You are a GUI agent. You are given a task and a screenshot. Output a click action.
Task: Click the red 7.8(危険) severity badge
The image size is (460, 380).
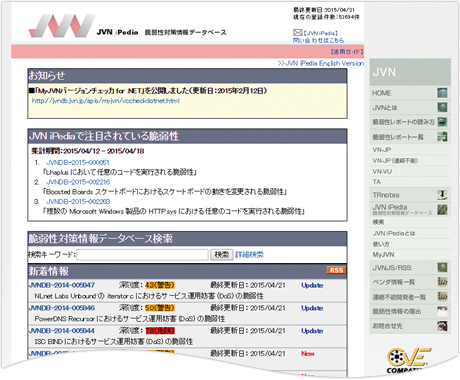click(160, 331)
